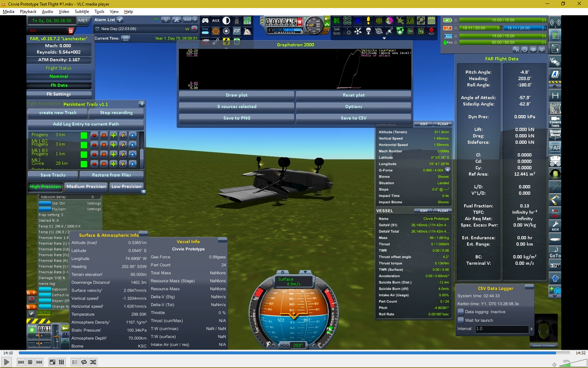
Task: Open the Subtitle menu
Action: click(82, 12)
